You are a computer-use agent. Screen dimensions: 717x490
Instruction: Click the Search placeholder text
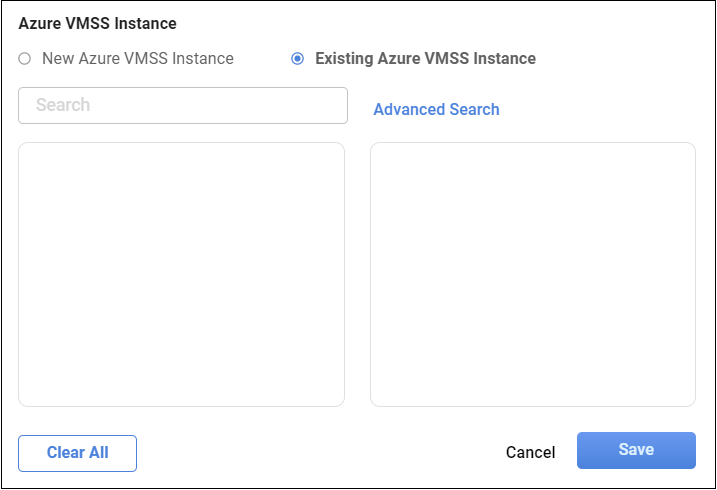click(x=63, y=105)
